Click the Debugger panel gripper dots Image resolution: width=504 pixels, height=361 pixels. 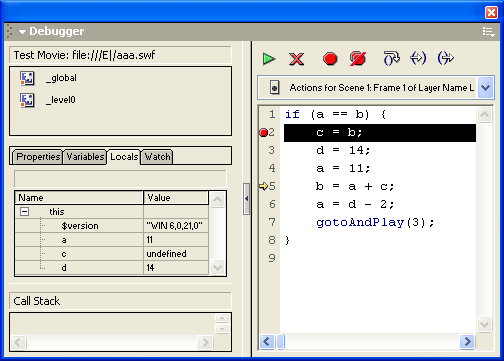10,32
